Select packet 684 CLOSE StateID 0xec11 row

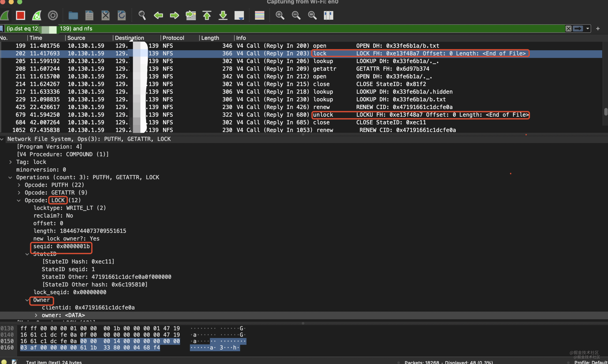(301, 122)
